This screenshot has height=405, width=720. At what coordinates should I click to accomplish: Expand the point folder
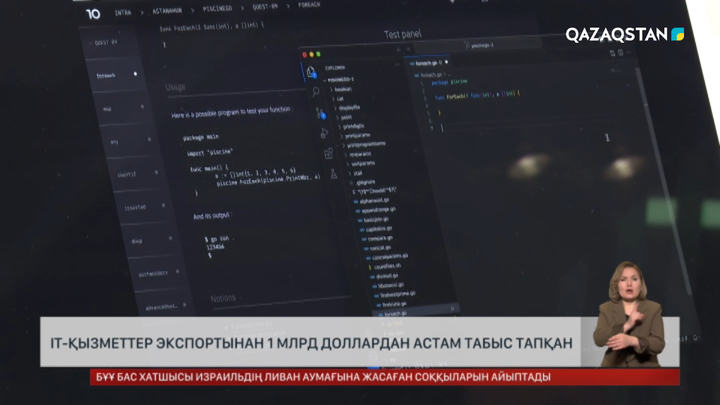(345, 118)
